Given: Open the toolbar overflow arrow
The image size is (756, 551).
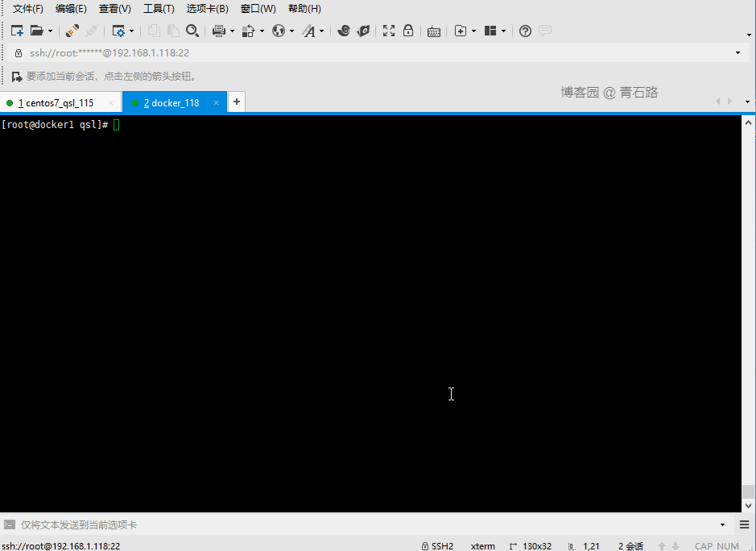Looking at the screenshot, I should 749,35.
